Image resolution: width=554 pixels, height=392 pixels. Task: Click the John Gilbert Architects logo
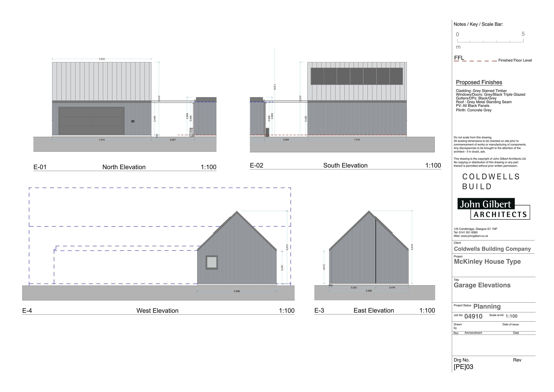coord(494,209)
